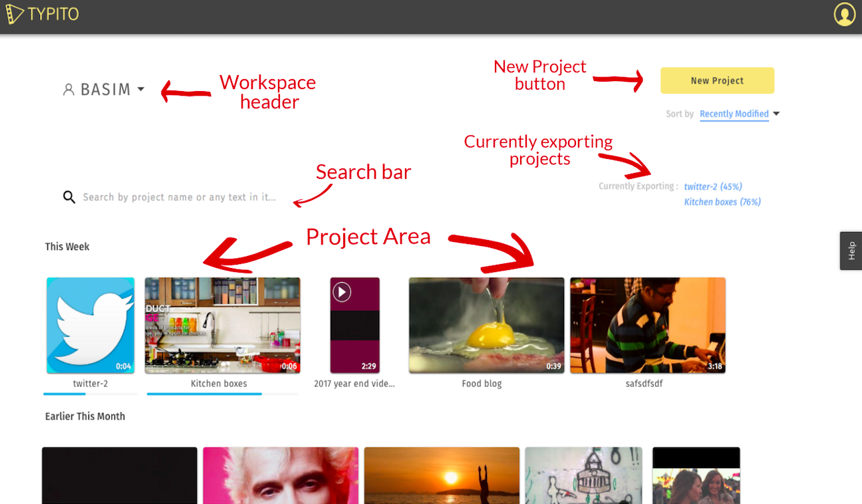Expand the BASIM workspace dropdown

[141, 89]
